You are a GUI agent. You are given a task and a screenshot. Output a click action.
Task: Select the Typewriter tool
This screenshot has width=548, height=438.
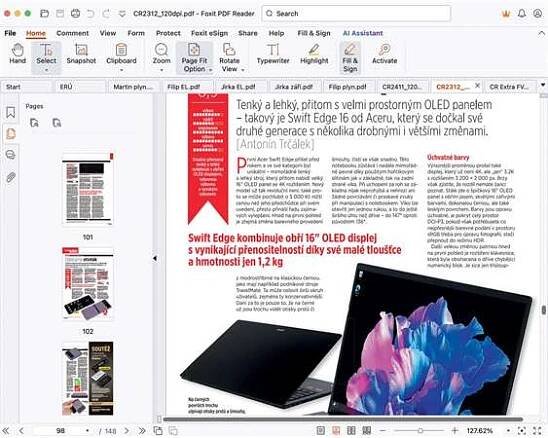(x=273, y=54)
